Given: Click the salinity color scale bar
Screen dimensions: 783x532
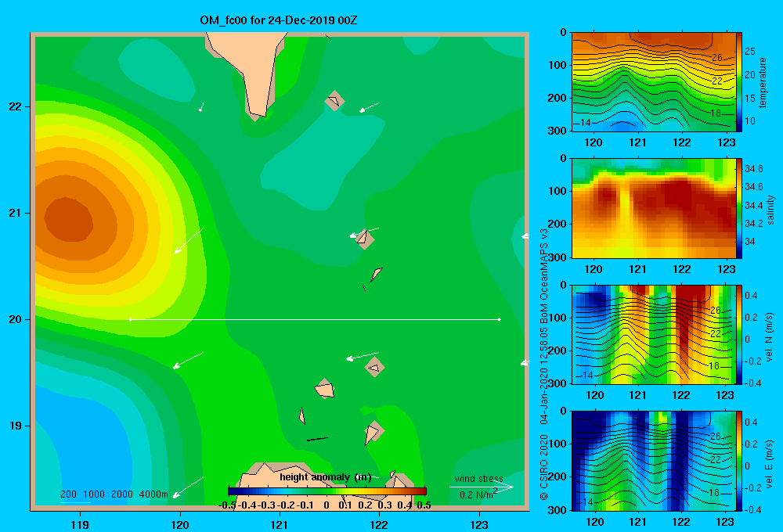Looking at the screenshot, I should (x=739, y=208).
